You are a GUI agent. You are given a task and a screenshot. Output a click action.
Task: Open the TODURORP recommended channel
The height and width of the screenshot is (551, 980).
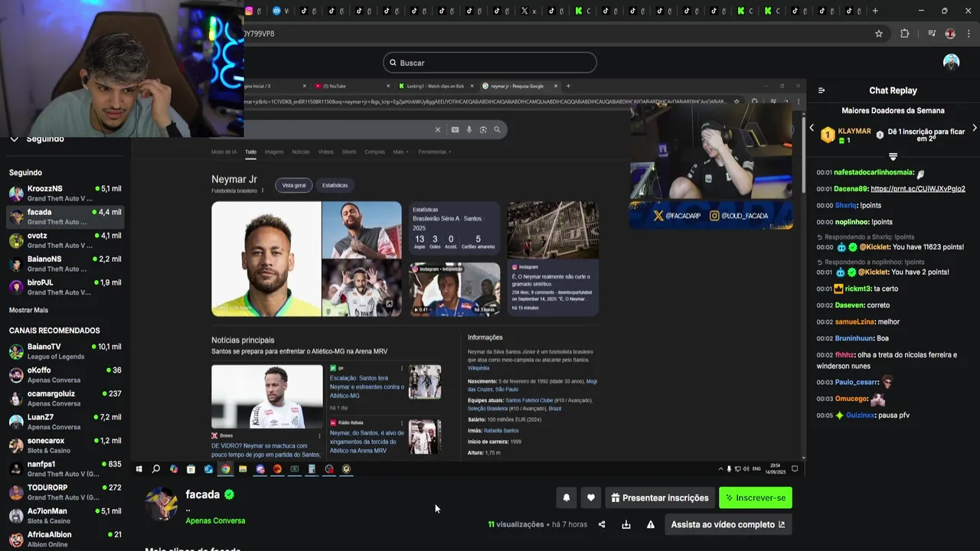click(65, 492)
